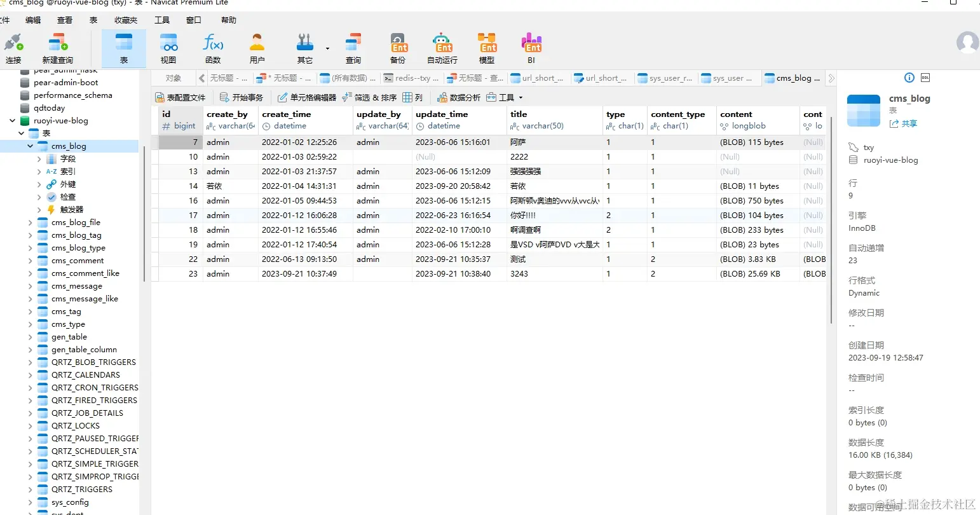This screenshot has width=980, height=515.
Task: Switch to the DDL panel icon
Action: click(x=925, y=78)
